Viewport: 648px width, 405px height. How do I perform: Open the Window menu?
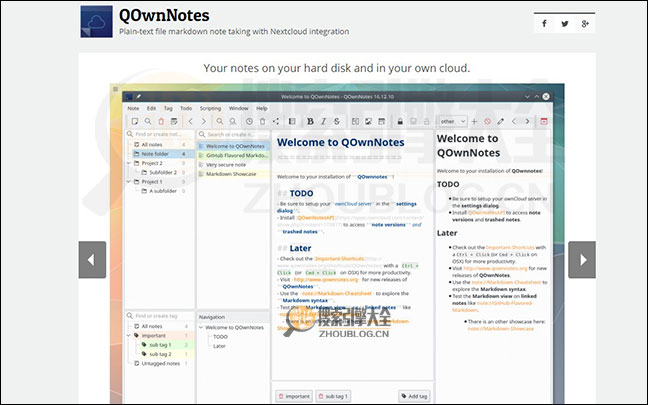pyautogui.click(x=238, y=108)
